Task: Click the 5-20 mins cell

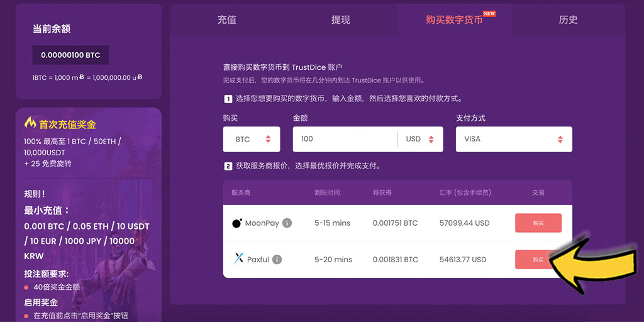Action: coord(333,260)
